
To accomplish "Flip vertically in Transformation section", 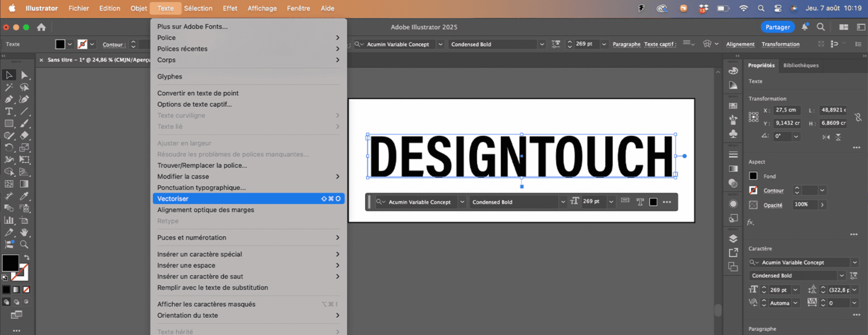I will click(838, 137).
